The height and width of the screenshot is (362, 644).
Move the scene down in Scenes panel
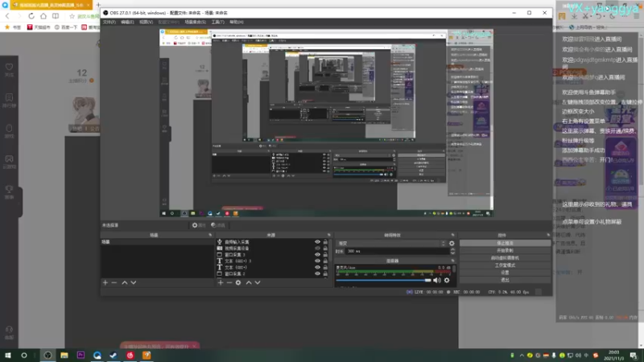[x=134, y=283]
